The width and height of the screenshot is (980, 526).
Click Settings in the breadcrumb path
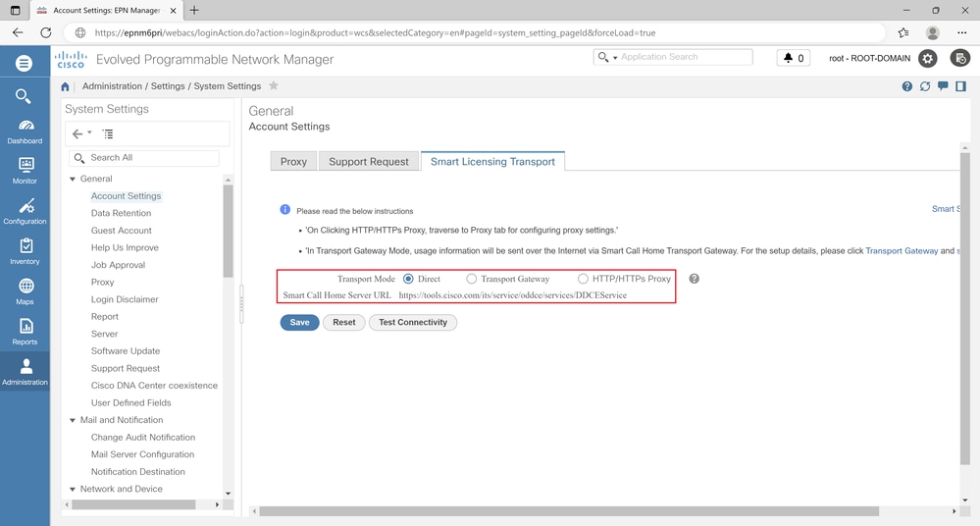pos(168,86)
